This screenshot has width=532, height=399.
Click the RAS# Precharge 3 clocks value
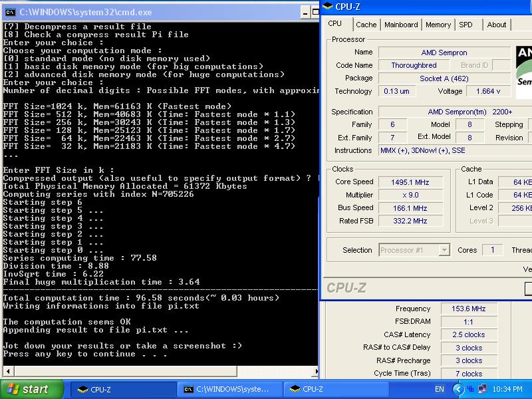click(x=469, y=360)
